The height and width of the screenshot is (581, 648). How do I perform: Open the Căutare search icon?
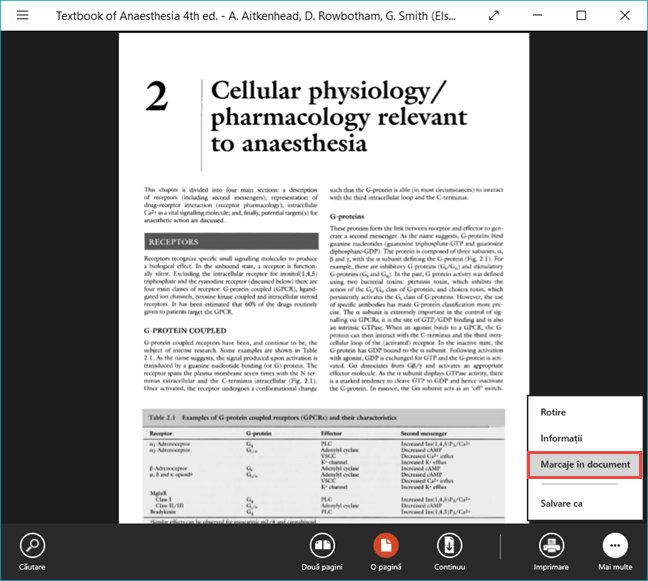tap(32, 545)
